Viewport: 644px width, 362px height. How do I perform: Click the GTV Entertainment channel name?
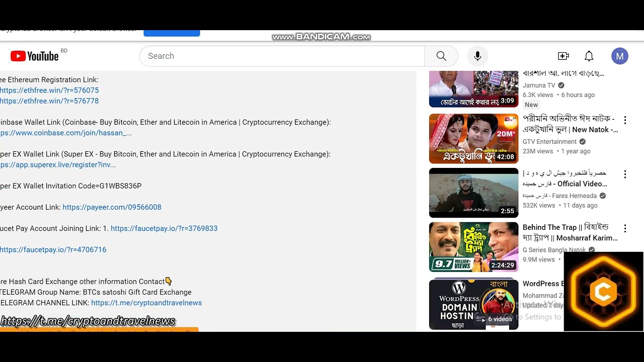pyautogui.click(x=549, y=142)
